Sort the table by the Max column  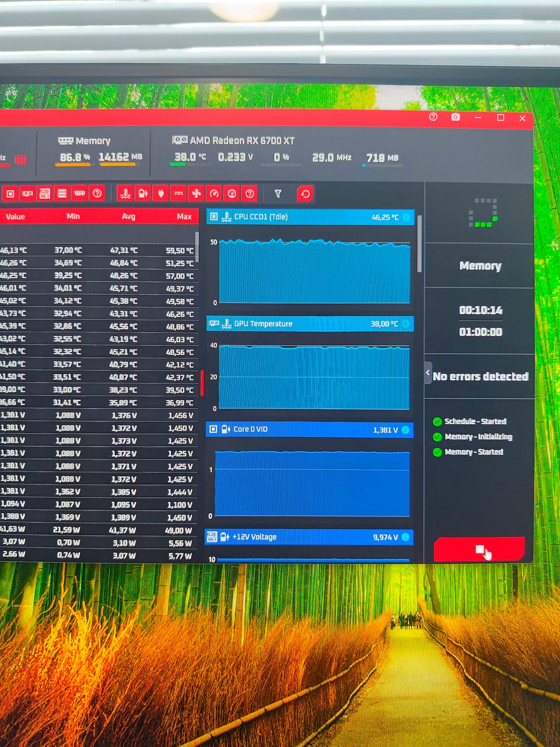pos(184,217)
